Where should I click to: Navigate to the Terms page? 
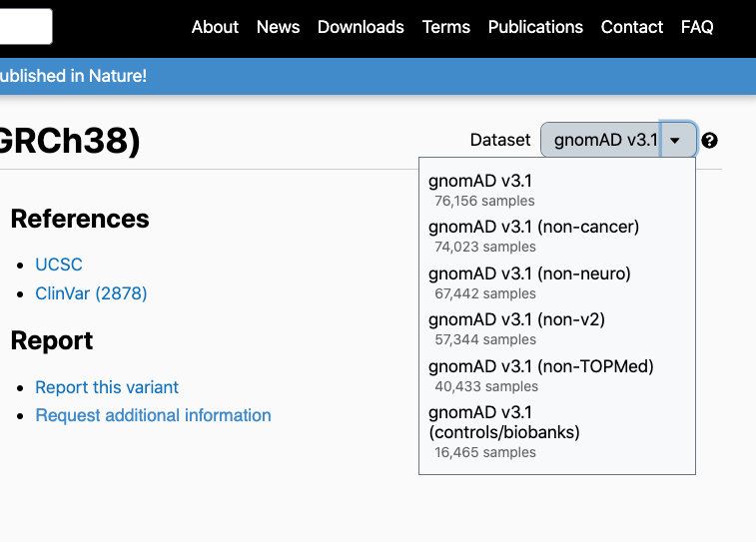(x=445, y=27)
